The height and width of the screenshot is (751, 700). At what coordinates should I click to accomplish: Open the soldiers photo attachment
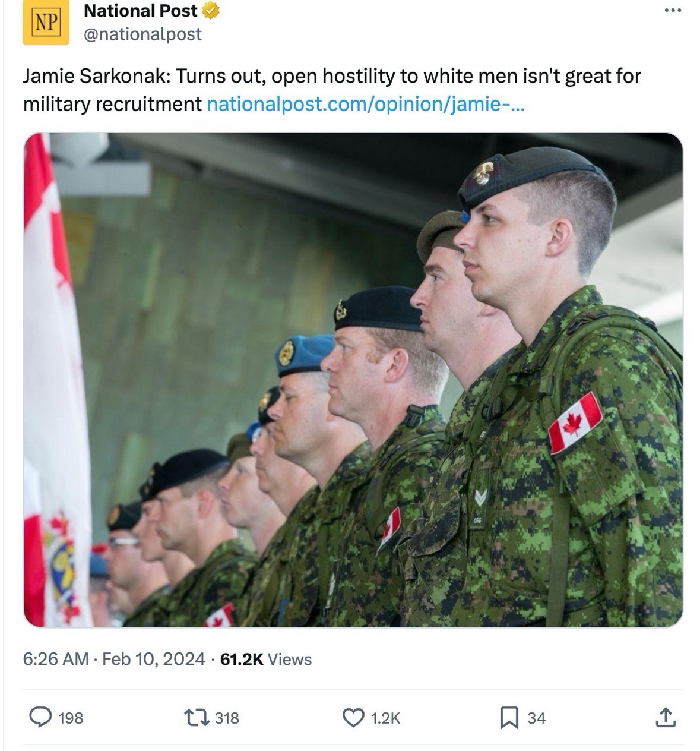click(353, 380)
